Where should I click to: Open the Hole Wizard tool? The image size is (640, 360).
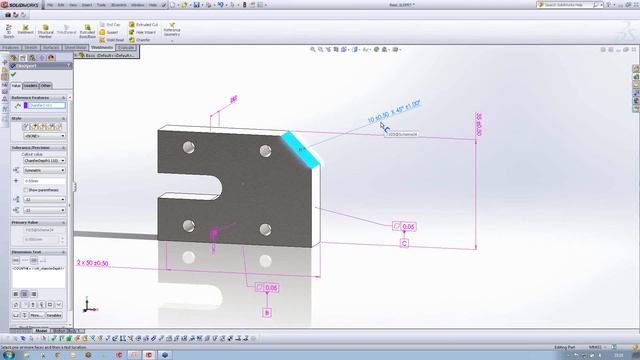pyautogui.click(x=142, y=32)
